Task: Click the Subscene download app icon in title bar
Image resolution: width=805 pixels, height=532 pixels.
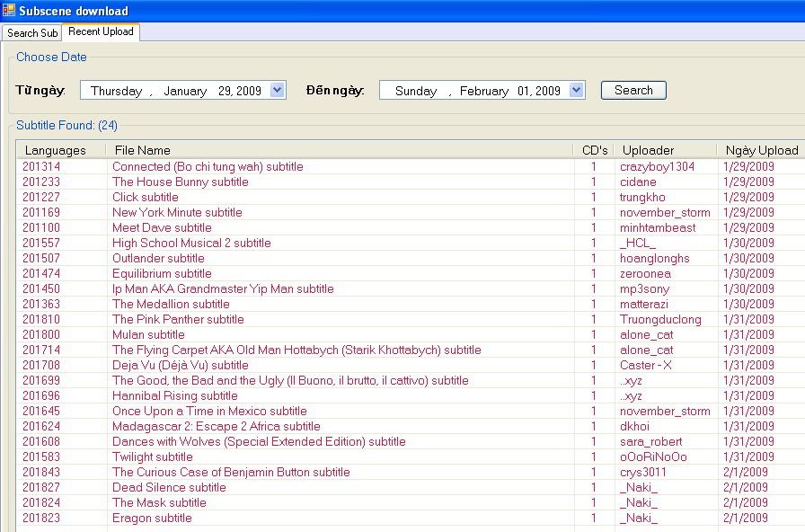Action: pos(8,10)
